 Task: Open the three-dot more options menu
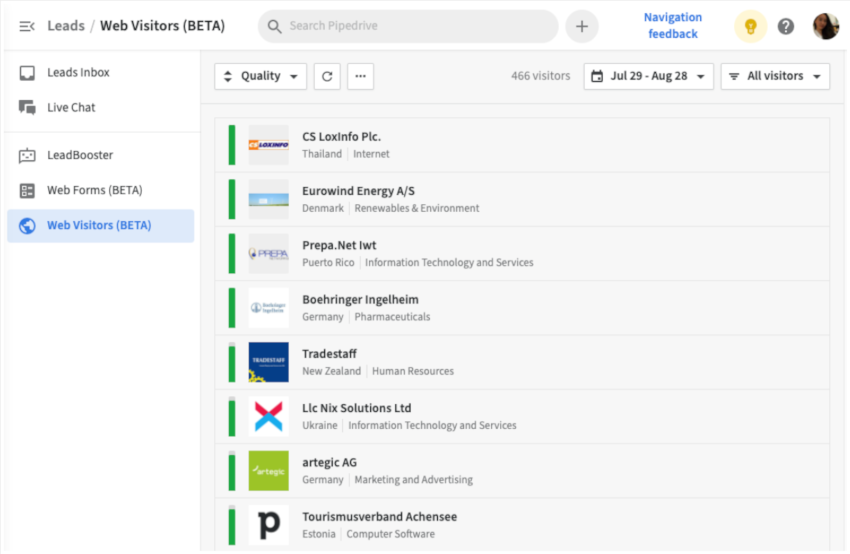point(360,76)
